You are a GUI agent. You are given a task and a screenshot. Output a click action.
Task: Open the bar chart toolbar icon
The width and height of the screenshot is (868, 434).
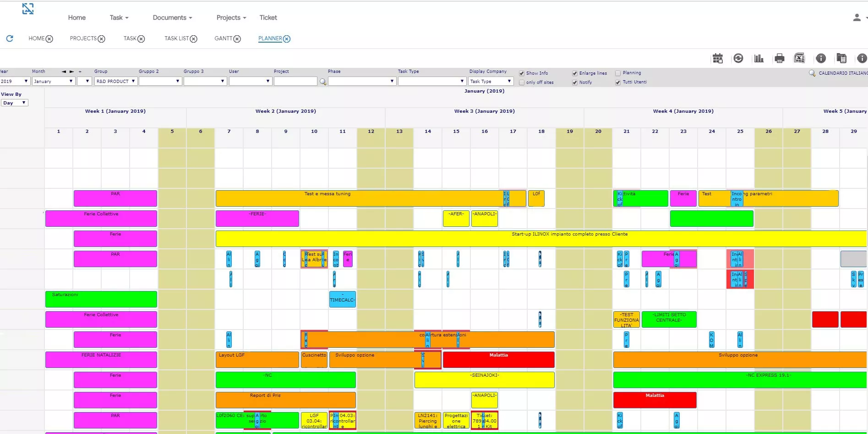pos(759,58)
